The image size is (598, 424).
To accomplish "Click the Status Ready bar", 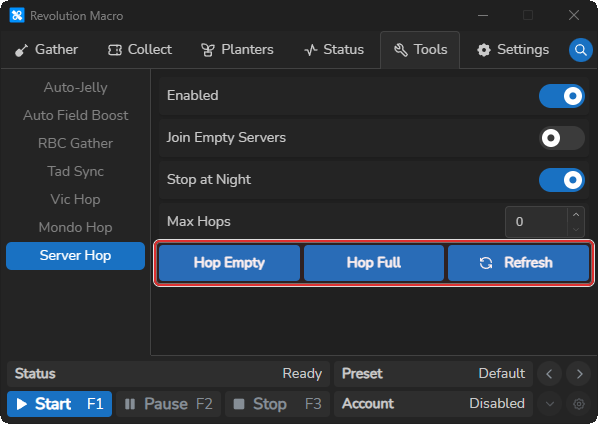I will 168,374.
